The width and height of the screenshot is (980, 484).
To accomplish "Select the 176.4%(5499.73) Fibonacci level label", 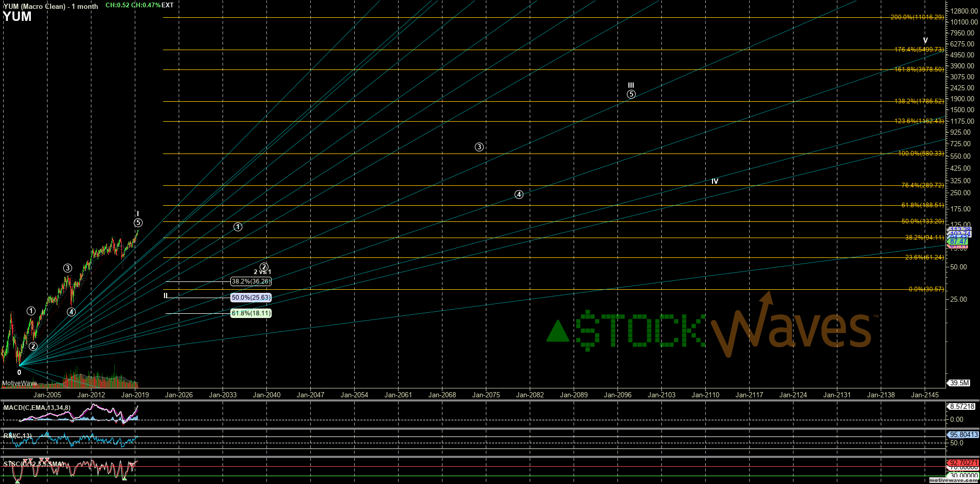I will pos(919,50).
